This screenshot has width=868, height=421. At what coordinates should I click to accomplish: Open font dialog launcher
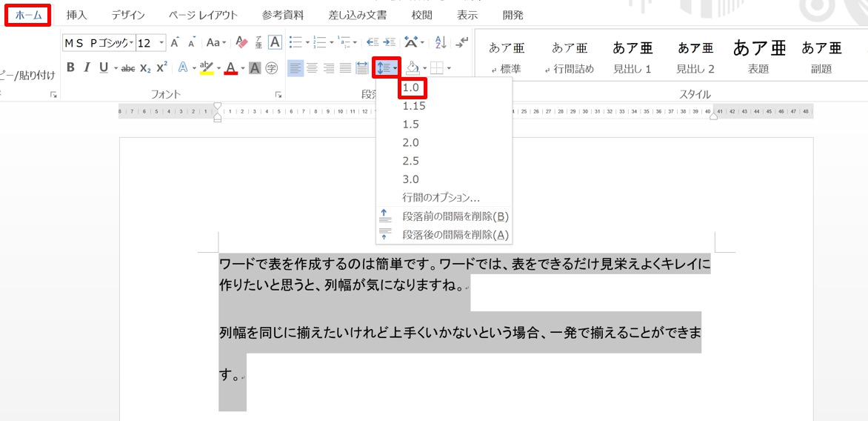(278, 95)
